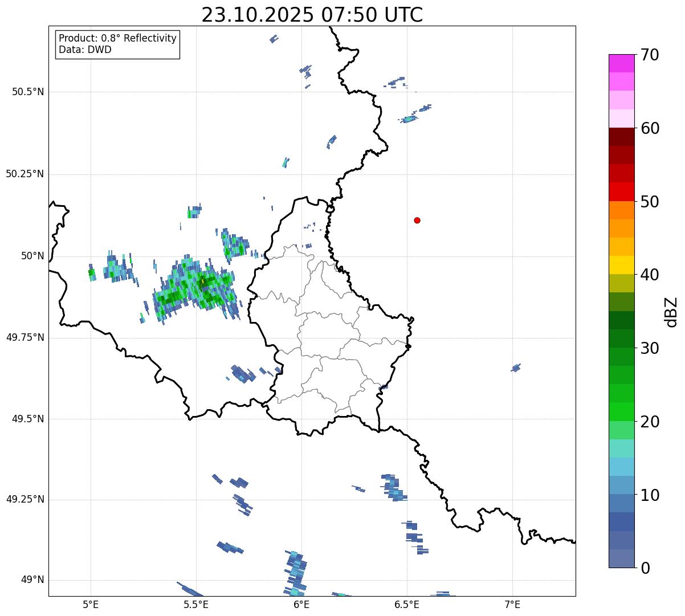Click the colorbar 50 tick label
The height and width of the screenshot is (616, 685).
coord(650,202)
